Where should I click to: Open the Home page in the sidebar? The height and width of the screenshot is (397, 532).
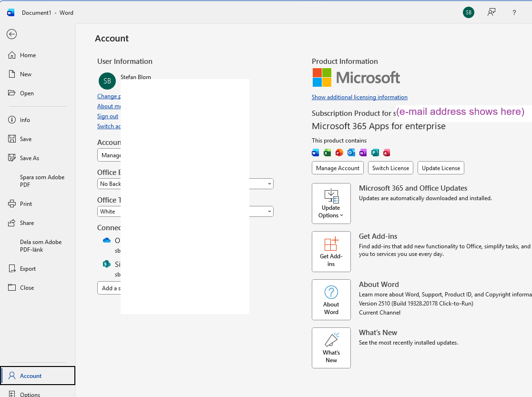tap(37, 55)
